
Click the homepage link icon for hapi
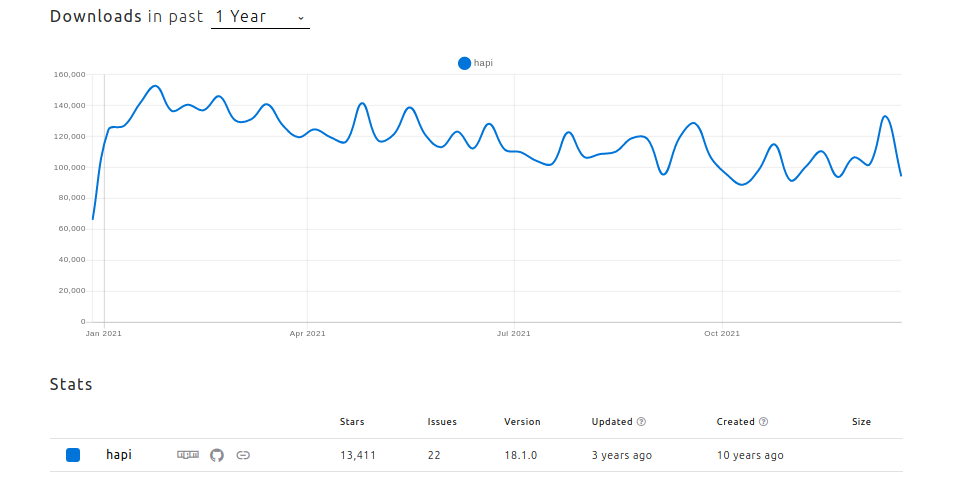[243, 455]
